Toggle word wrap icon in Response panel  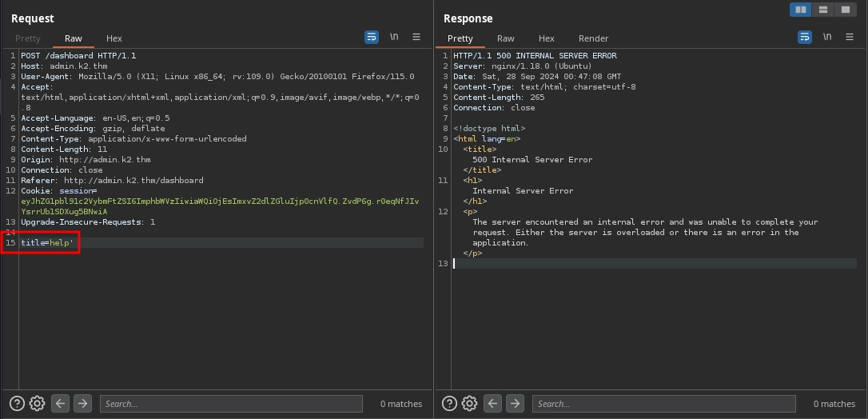click(x=805, y=38)
